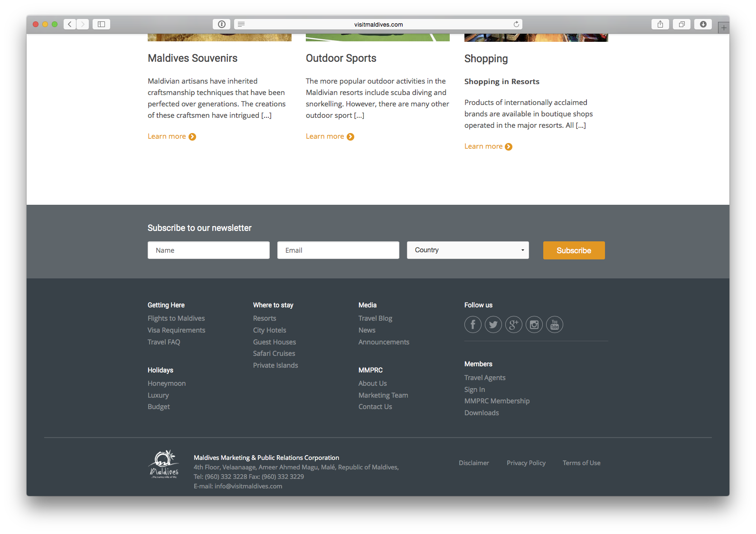The image size is (756, 534).
Task: Click the Name field in the newsletter form
Action: pyautogui.click(x=208, y=250)
